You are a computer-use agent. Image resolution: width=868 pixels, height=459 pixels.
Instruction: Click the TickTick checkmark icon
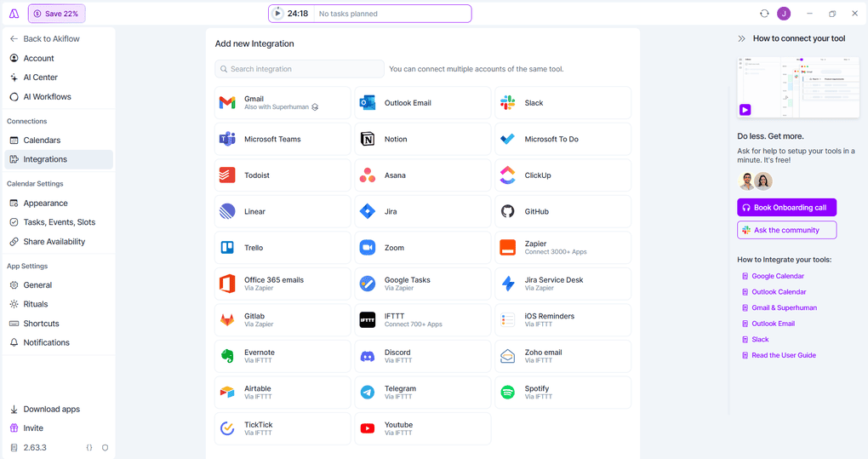(x=227, y=428)
